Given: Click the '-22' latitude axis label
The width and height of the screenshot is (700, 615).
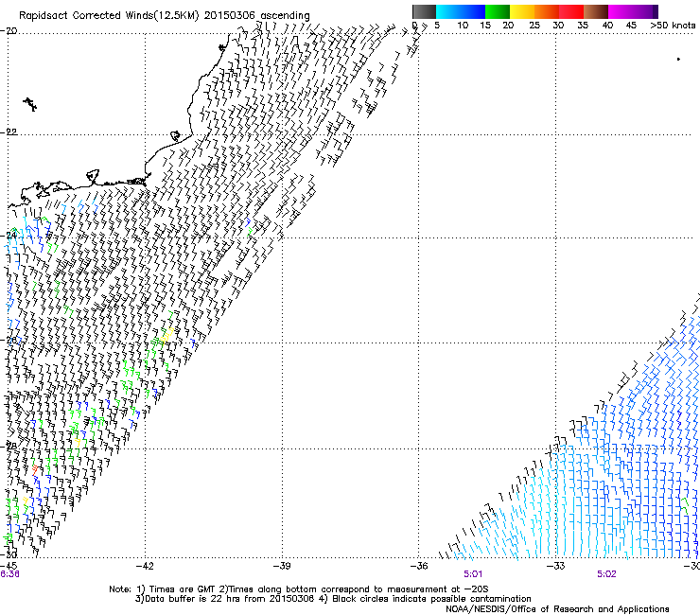Looking at the screenshot, I should point(9,132).
